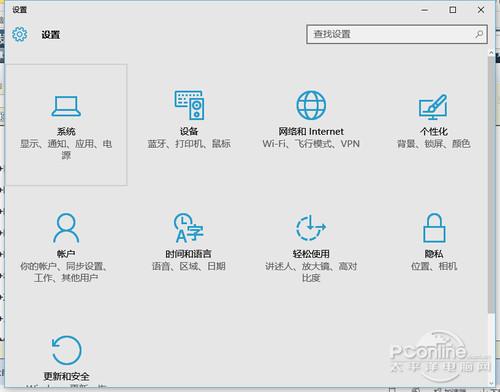Open the 设备 keyboard and speaker icon
500x392 pixels.
click(189, 105)
